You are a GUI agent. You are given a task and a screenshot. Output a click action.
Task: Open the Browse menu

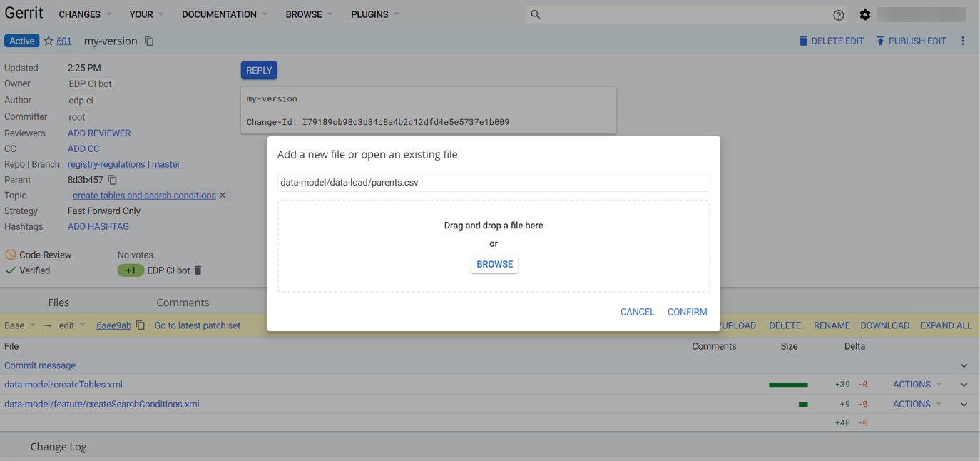[309, 14]
